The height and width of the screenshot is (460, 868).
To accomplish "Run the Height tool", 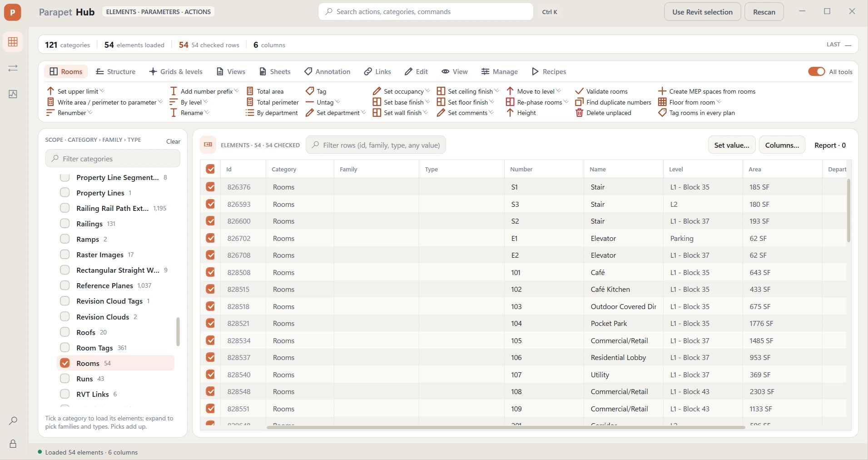I will 521,113.
